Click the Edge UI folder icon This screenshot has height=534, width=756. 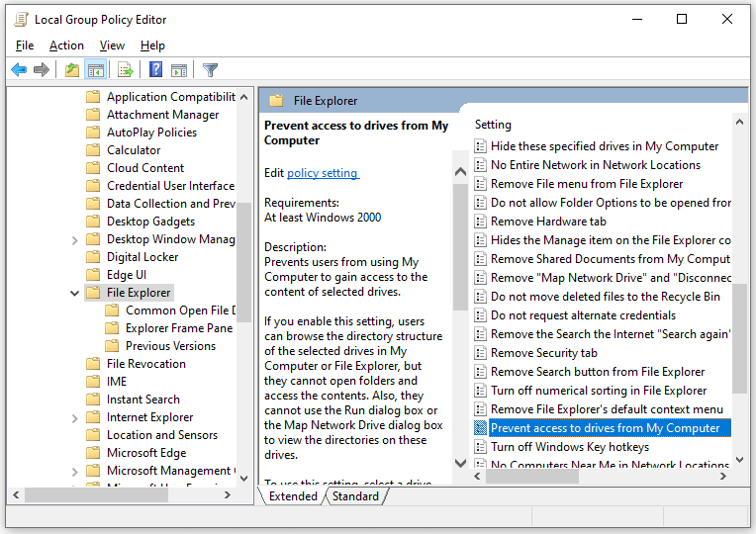pyautogui.click(x=93, y=275)
